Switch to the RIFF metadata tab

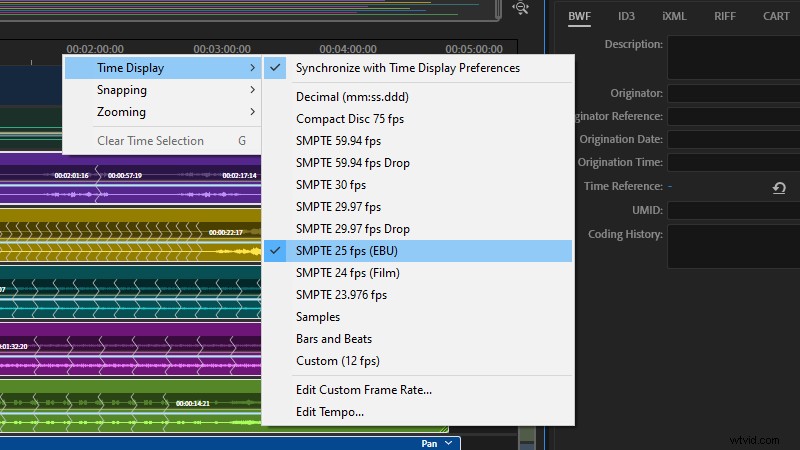(x=725, y=16)
